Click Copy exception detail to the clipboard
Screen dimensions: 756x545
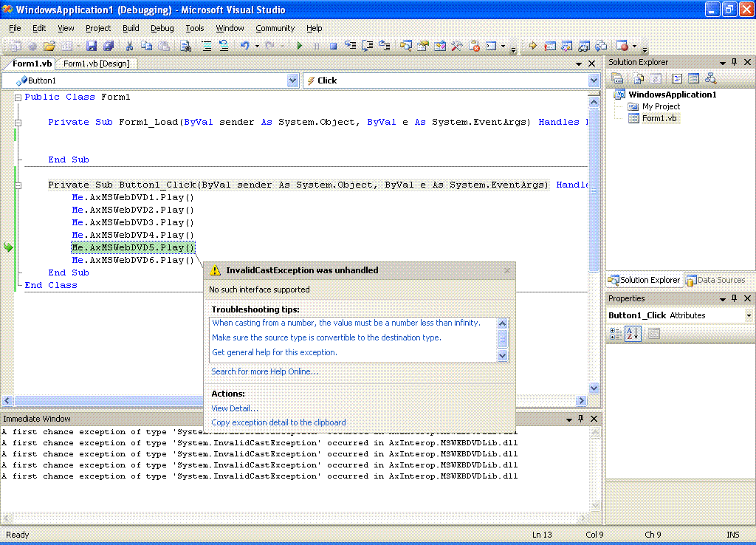(x=278, y=422)
